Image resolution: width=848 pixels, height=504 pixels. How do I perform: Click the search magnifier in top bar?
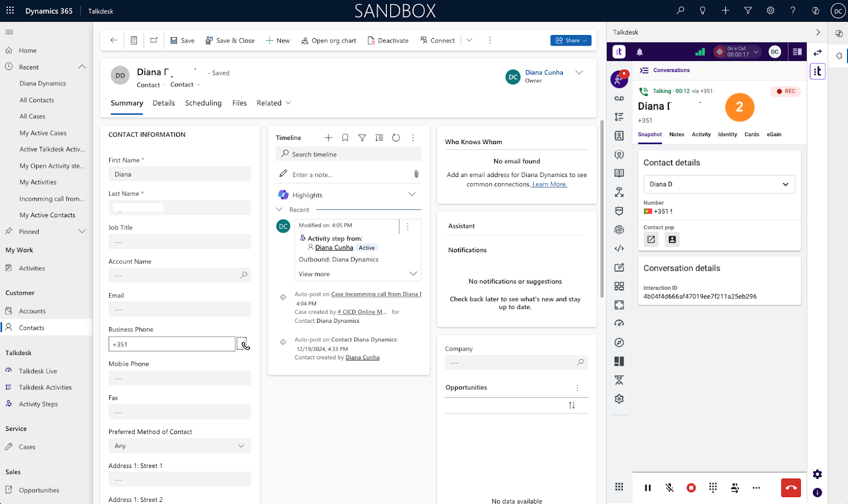(x=681, y=11)
